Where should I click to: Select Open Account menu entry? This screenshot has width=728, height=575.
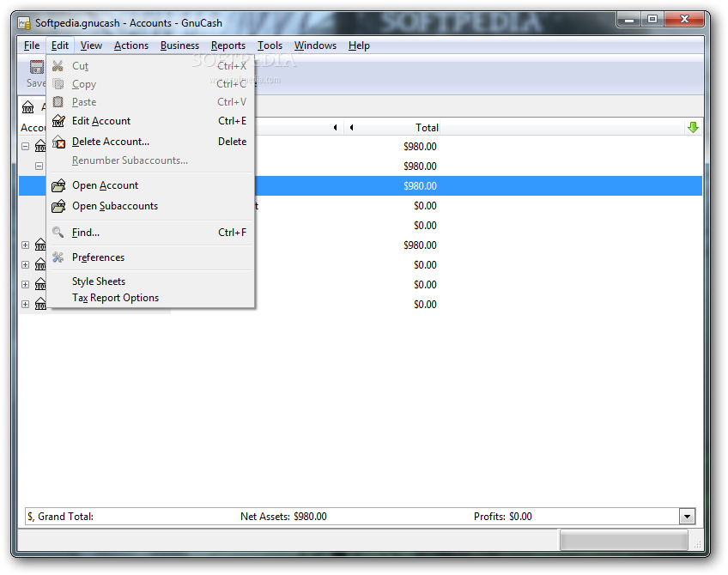pyautogui.click(x=151, y=185)
